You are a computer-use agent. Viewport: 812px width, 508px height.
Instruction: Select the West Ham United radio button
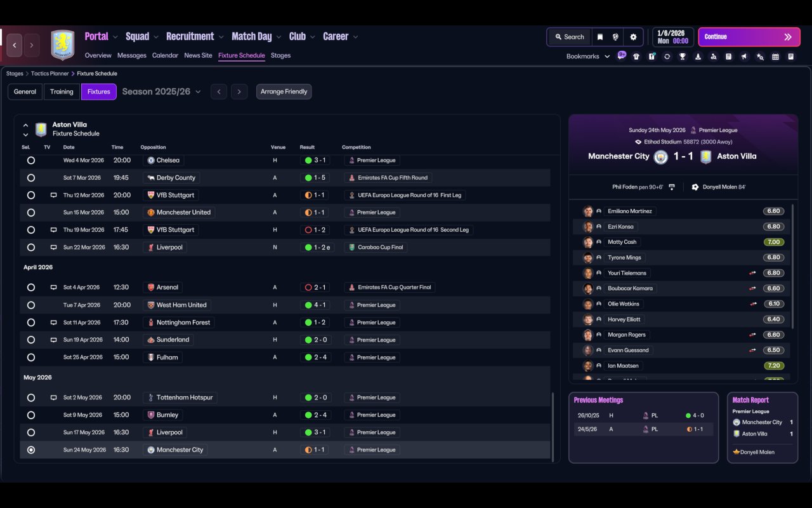(31, 305)
